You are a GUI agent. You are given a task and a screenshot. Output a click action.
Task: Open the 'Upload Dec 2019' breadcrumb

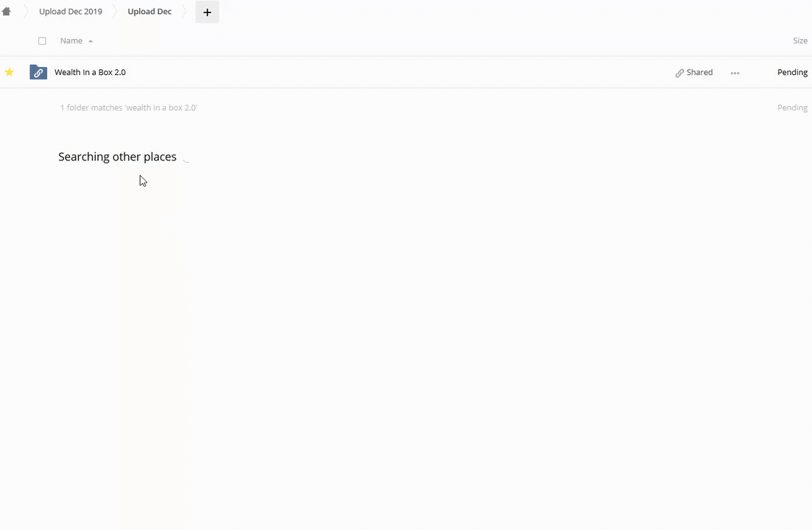click(x=71, y=12)
